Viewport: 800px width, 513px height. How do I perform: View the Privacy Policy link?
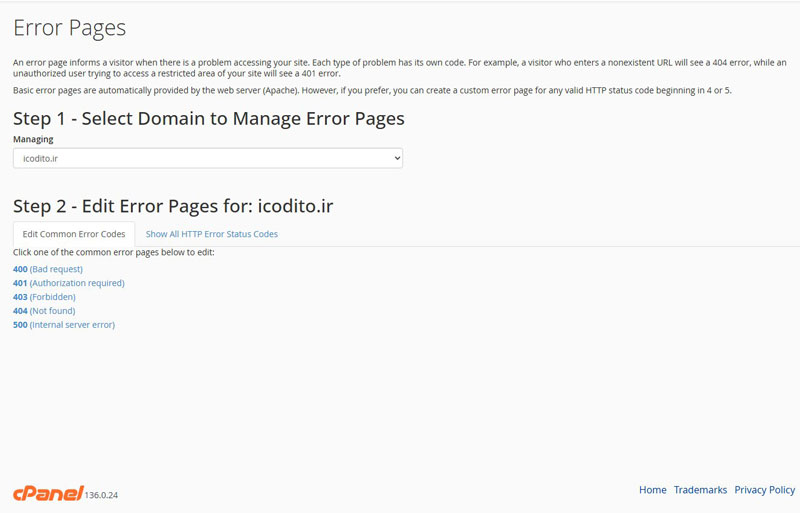tap(764, 490)
